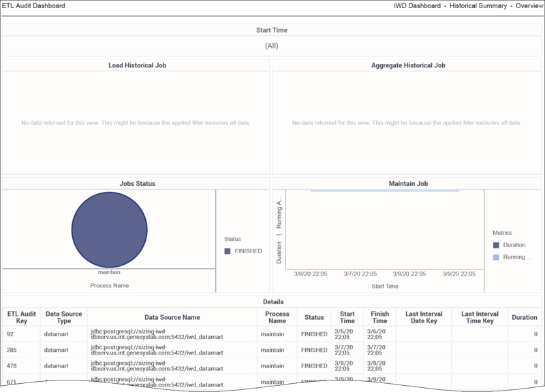The image size is (545, 392).
Task: Click the Last Interval Date Key header
Action: (x=423, y=318)
